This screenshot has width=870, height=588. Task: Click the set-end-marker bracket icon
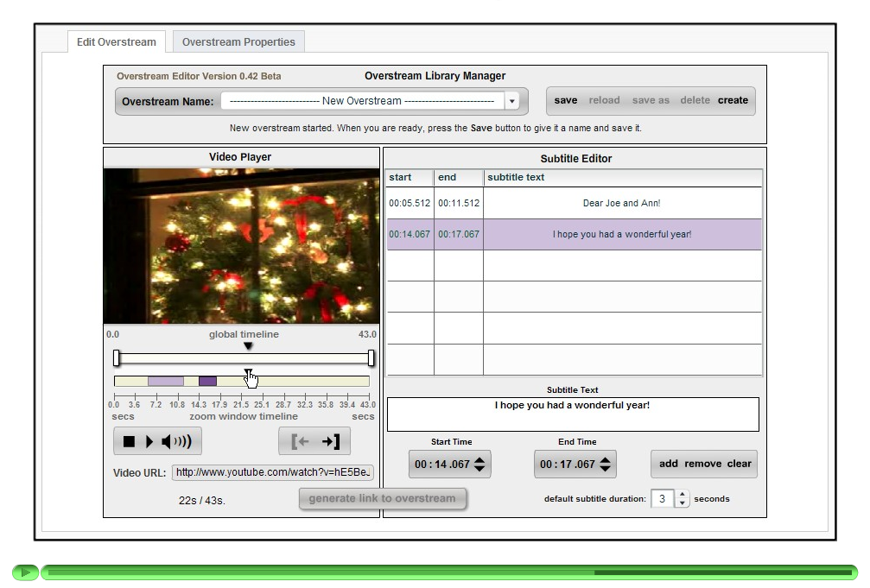pyautogui.click(x=329, y=441)
